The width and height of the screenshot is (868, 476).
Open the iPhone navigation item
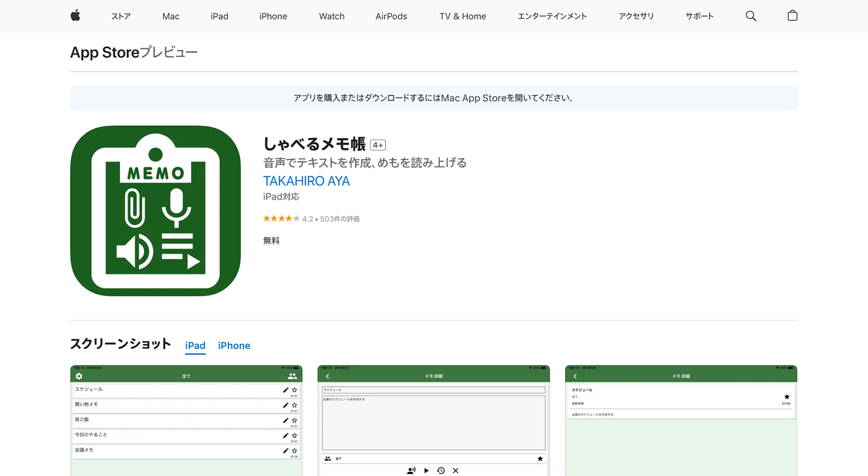click(x=273, y=16)
